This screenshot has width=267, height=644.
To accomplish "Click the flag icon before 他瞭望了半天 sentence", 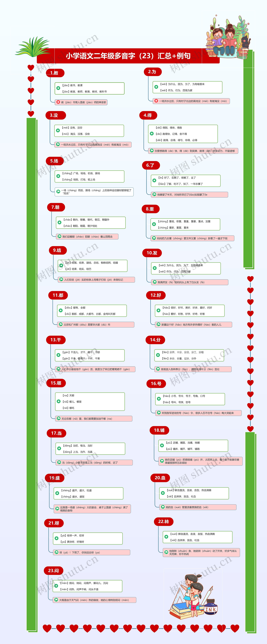I will [154, 194].
